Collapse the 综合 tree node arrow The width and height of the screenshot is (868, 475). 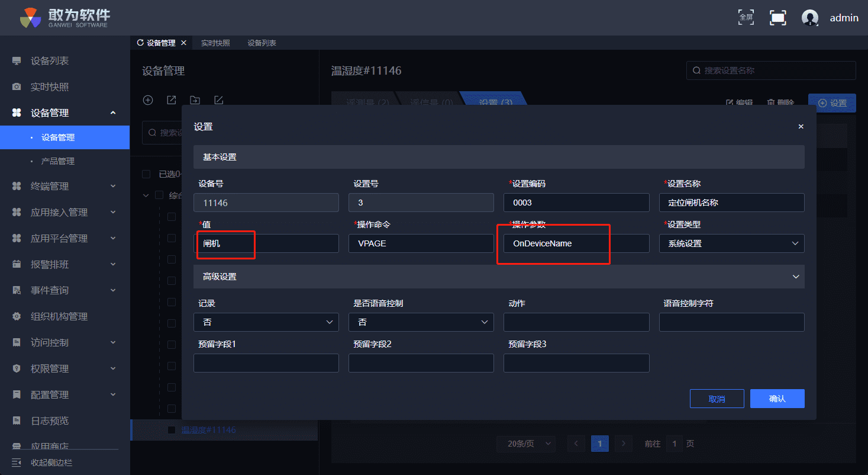[x=146, y=195]
